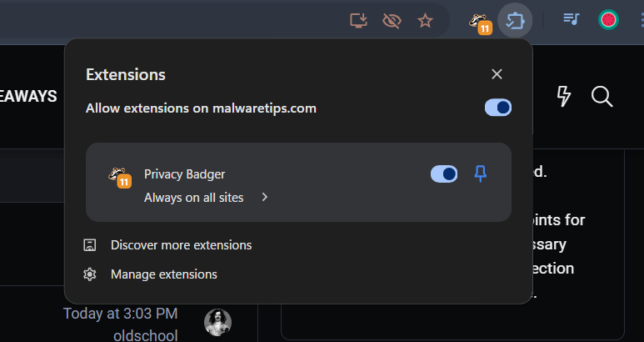Click the Today at 3:03 PM timestamp
The width and height of the screenshot is (644, 342).
[121, 314]
